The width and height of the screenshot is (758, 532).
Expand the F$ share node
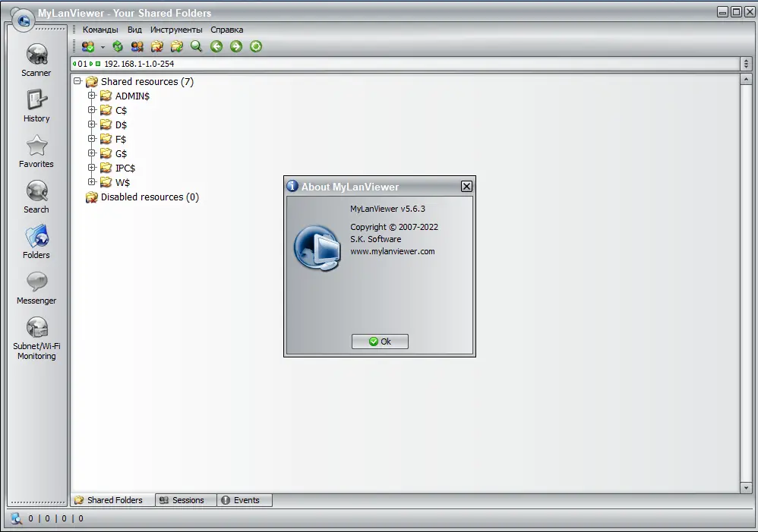[92, 139]
